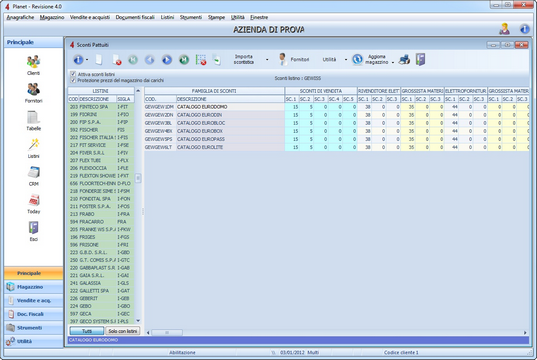The height and width of the screenshot is (360, 537).
Task: Click the Esci door icon in sidebar
Action: coord(33,228)
